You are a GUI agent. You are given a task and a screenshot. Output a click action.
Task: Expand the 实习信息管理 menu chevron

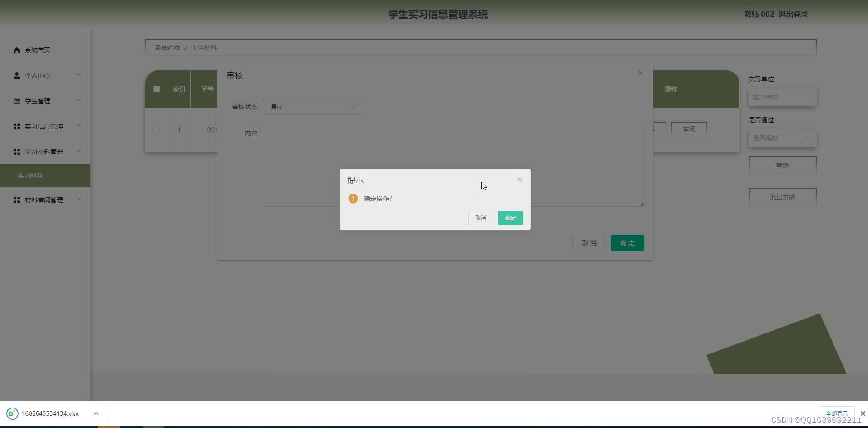(x=79, y=126)
